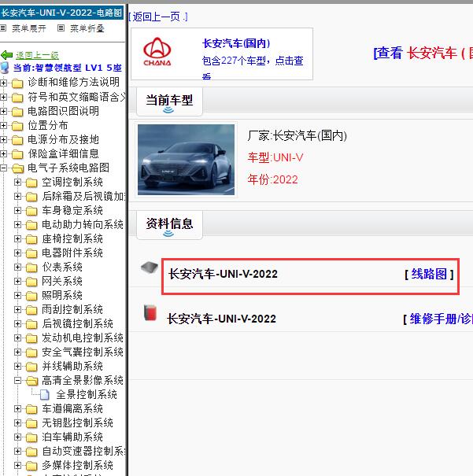The height and width of the screenshot is (476, 473).
Task: Click the folder icon for 车身稳定系统
Action: [31, 211]
